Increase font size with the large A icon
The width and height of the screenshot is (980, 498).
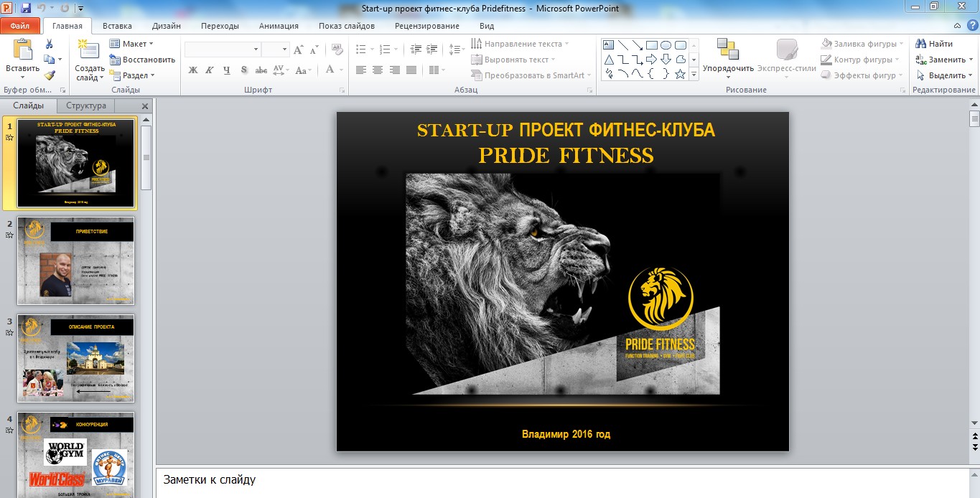(298, 50)
